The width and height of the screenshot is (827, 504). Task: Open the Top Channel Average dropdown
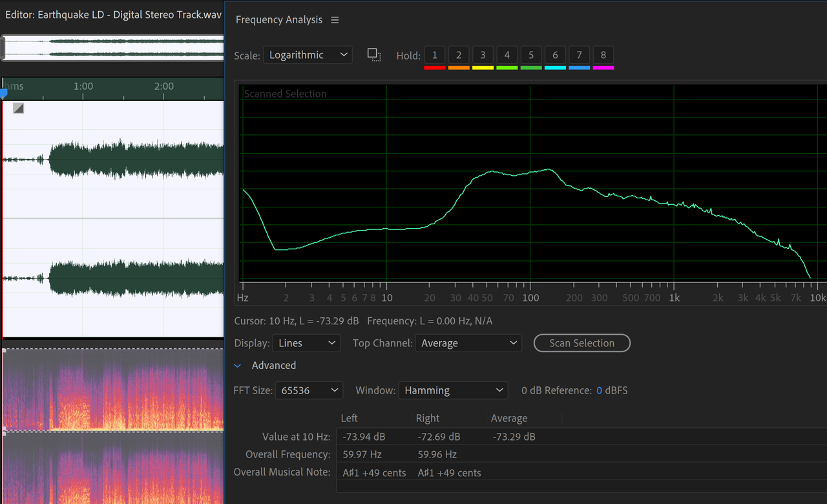(x=468, y=343)
